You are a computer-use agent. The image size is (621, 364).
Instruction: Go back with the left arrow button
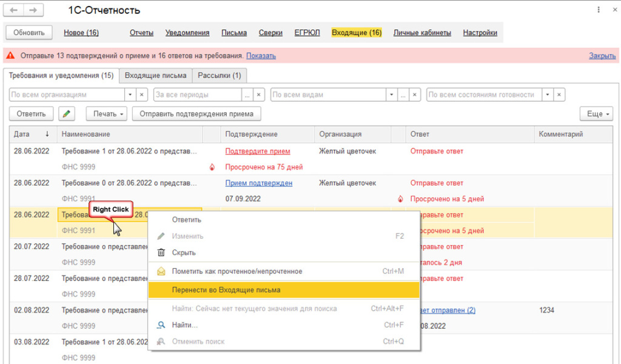click(14, 10)
